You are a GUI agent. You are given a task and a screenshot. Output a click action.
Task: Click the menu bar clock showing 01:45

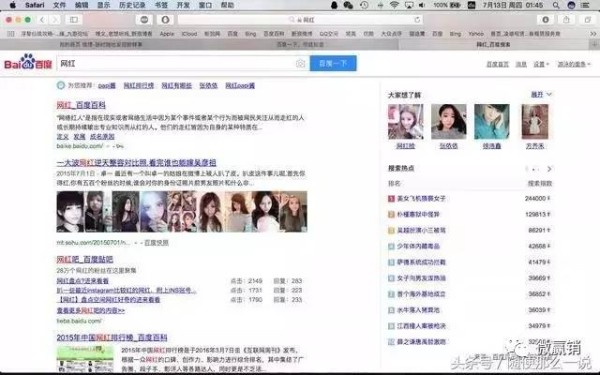(x=513, y=5)
